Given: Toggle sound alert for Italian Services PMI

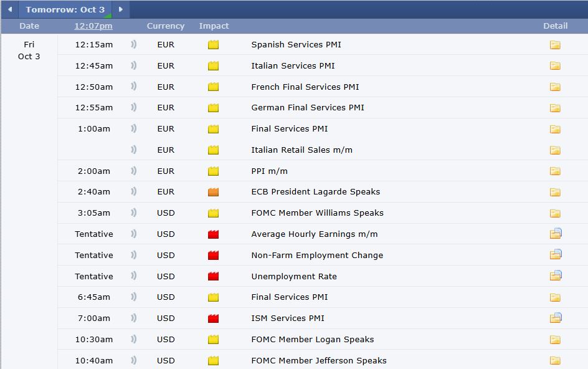Looking at the screenshot, I should coord(133,65).
